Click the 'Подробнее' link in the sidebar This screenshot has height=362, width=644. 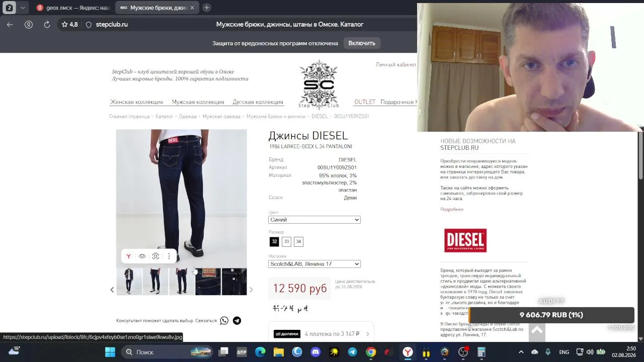(452, 209)
